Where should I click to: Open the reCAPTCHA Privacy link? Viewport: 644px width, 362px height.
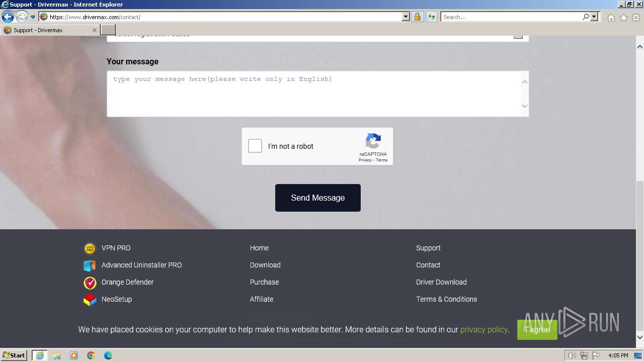click(365, 160)
